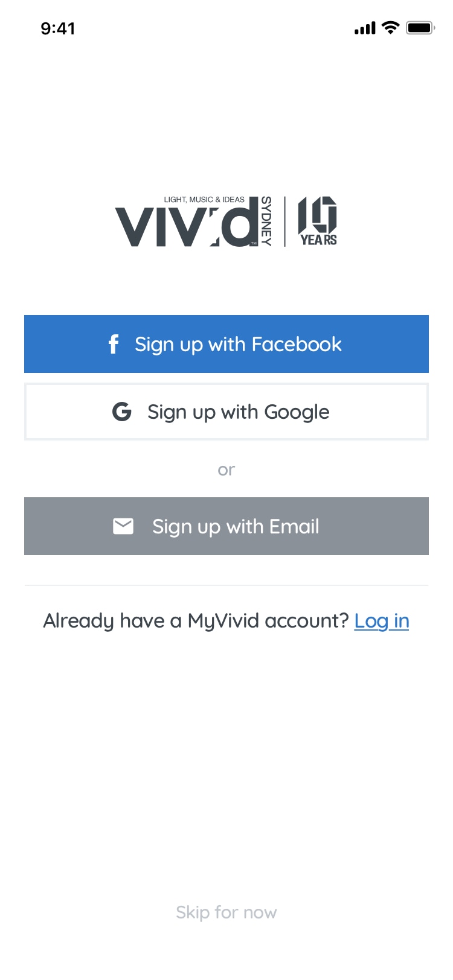The width and height of the screenshot is (453, 980).
Task: Tap the 'Light, Music & Ideas' tagline
Action: 204,200
